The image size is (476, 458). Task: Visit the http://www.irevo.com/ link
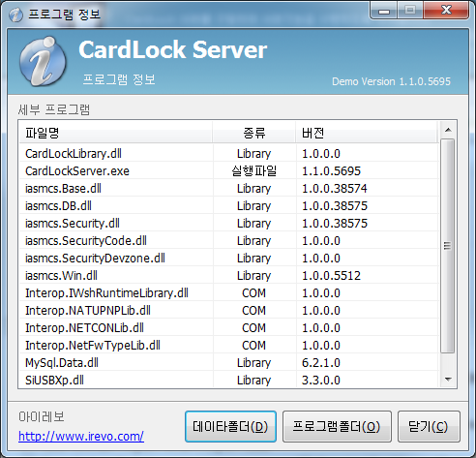[x=81, y=436]
